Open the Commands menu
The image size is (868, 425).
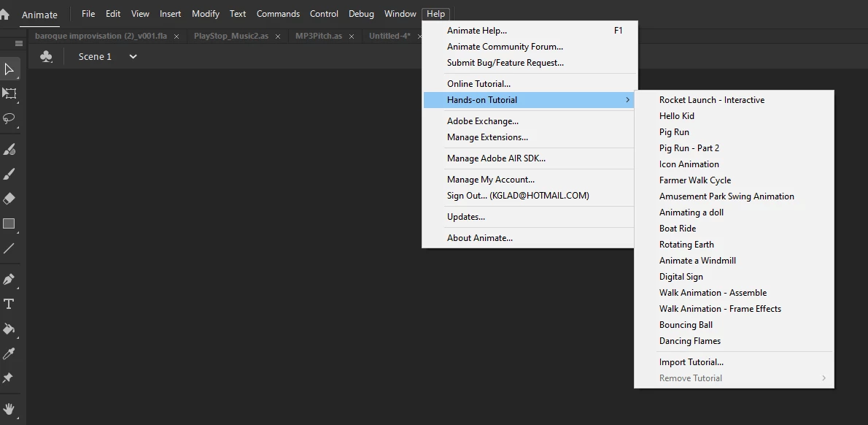pyautogui.click(x=278, y=14)
